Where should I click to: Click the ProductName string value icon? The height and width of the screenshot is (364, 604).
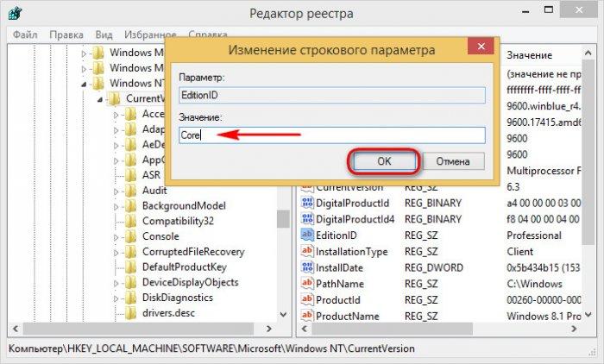point(307,316)
